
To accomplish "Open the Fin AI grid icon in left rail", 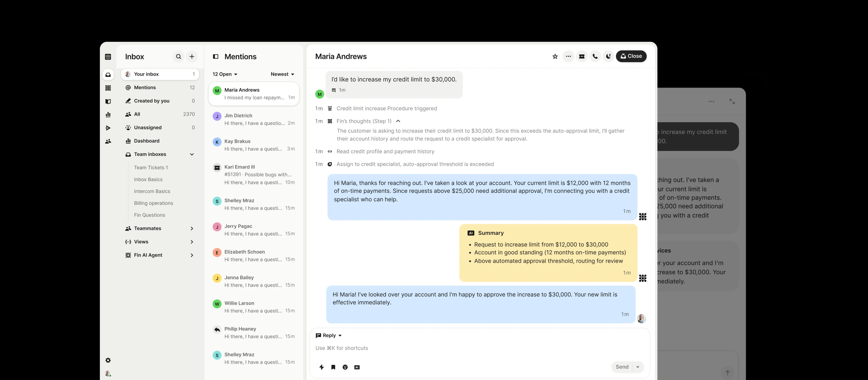I will pos(108,88).
